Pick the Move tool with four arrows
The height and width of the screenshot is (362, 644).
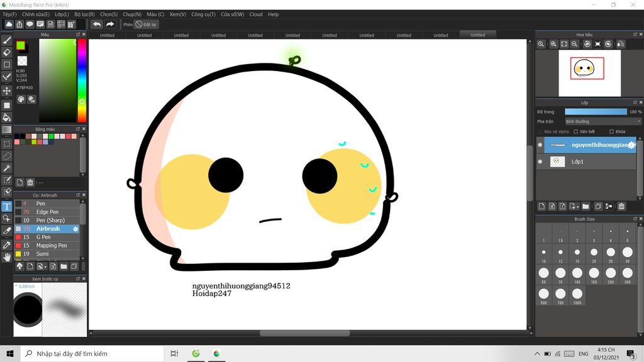[x=7, y=90]
